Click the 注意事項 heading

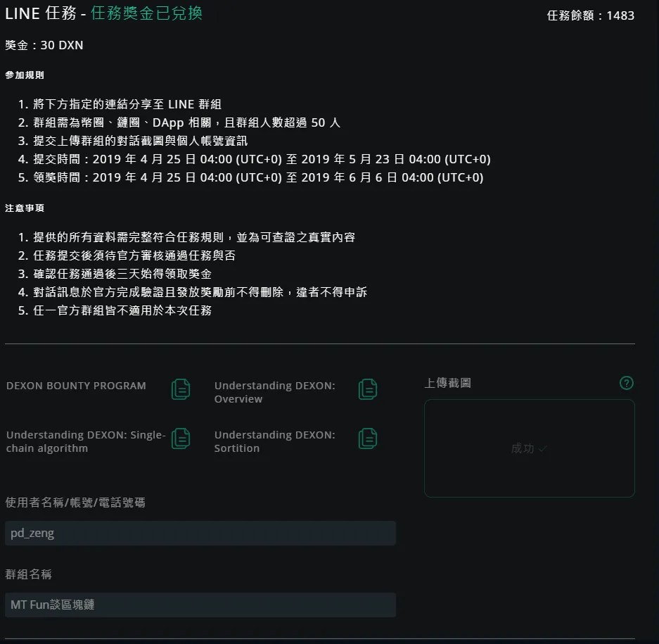[25, 208]
